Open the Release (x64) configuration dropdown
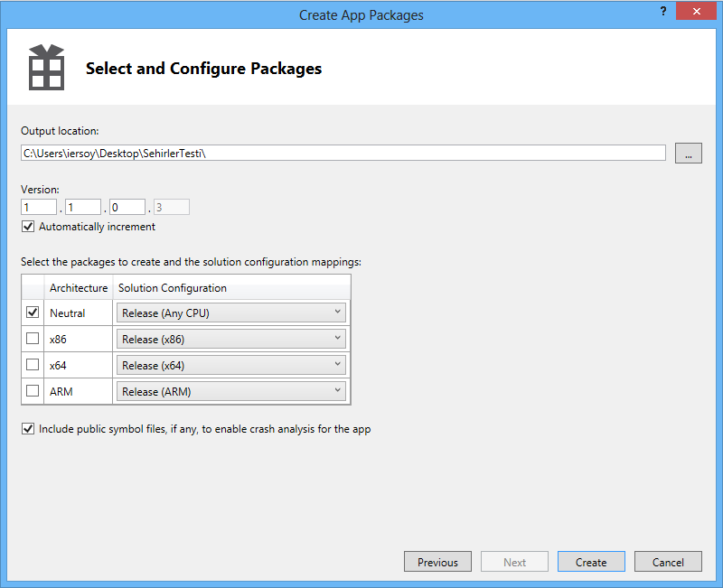This screenshot has height=588, width=723. [x=231, y=366]
